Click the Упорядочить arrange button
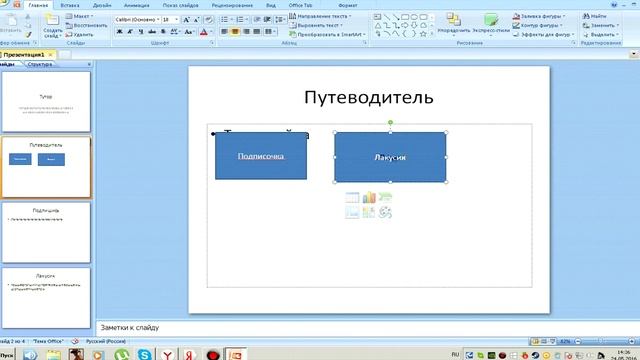 [453, 24]
